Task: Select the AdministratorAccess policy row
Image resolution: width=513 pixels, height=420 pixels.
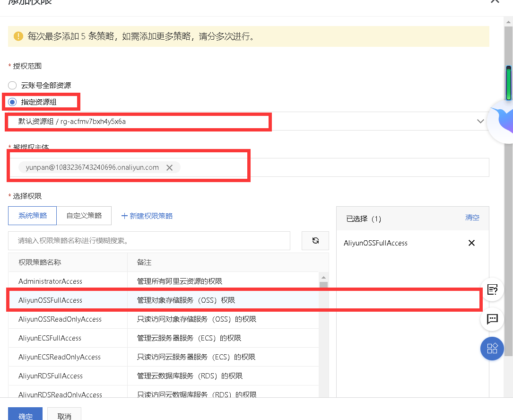Action: 164,281
